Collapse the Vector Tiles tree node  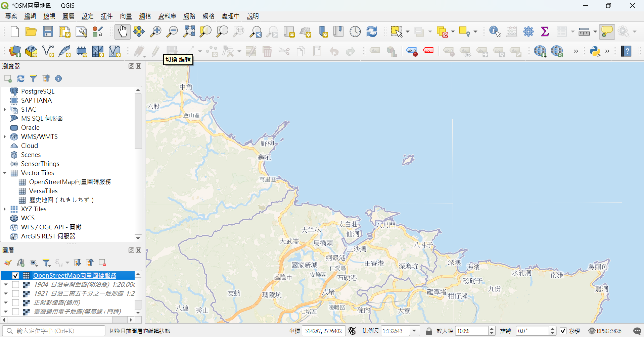(5, 173)
